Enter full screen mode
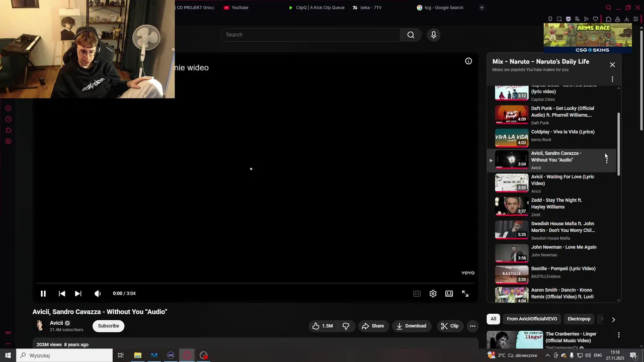The height and width of the screenshot is (362, 644). (465, 294)
